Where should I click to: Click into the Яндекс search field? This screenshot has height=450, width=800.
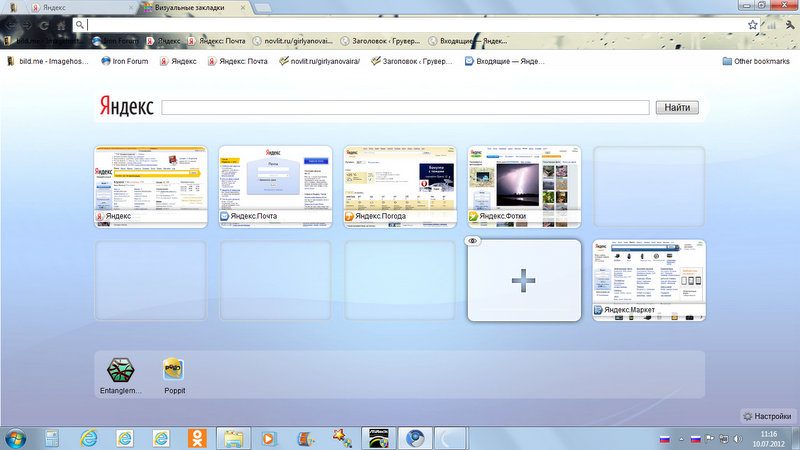[405, 108]
